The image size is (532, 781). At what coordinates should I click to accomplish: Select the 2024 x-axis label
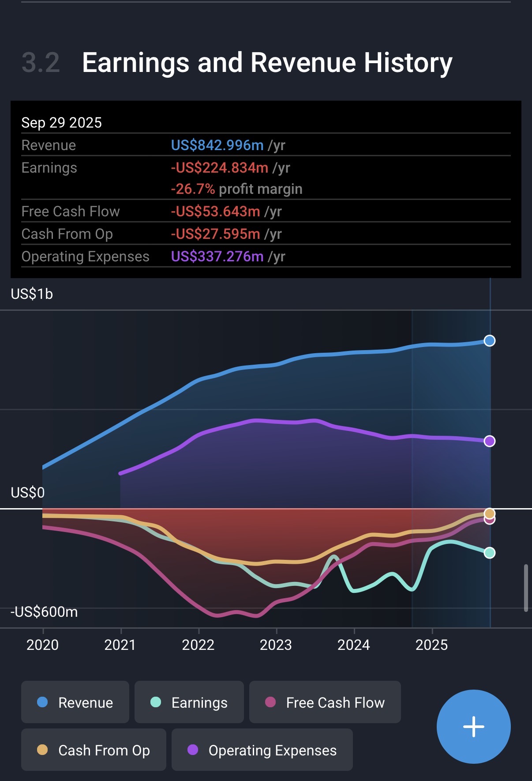point(354,645)
